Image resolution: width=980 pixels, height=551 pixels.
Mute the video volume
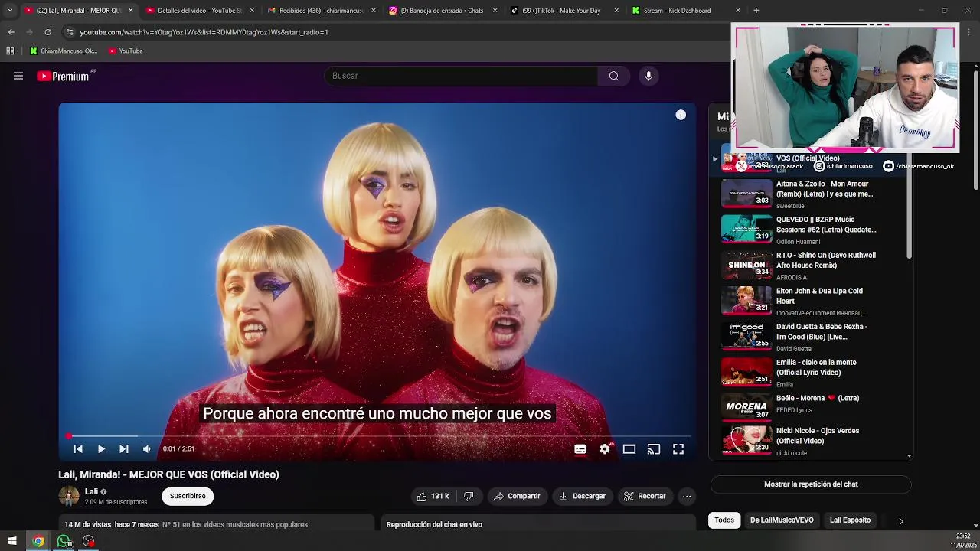click(x=147, y=449)
